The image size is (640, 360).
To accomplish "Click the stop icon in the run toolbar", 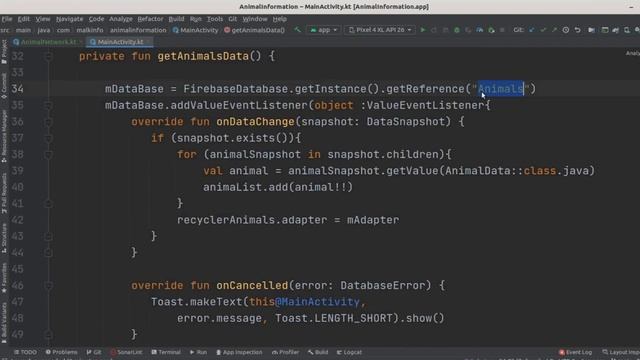I will tap(502, 30).
